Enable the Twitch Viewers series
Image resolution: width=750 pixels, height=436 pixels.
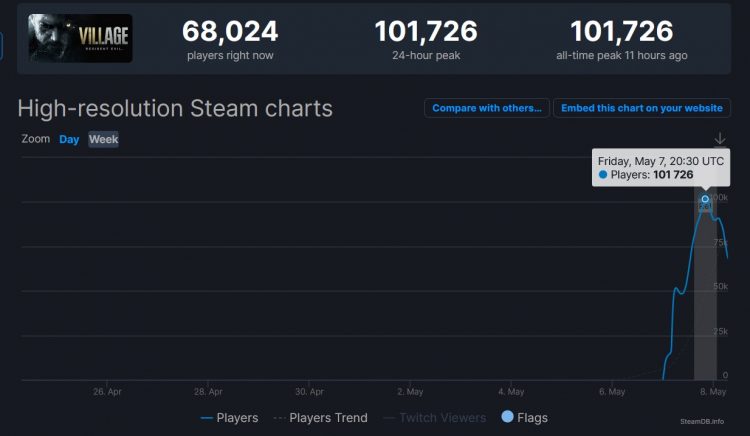click(435, 417)
